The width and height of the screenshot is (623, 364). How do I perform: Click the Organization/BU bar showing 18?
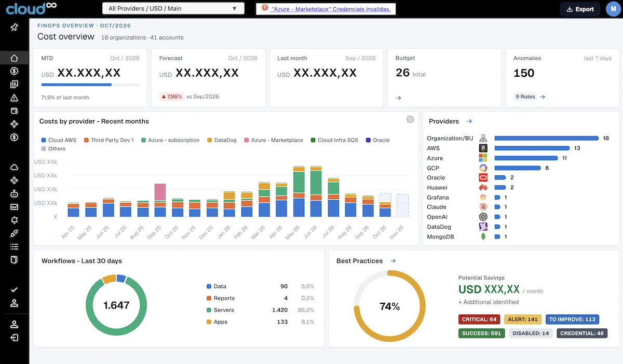pyautogui.click(x=547, y=138)
